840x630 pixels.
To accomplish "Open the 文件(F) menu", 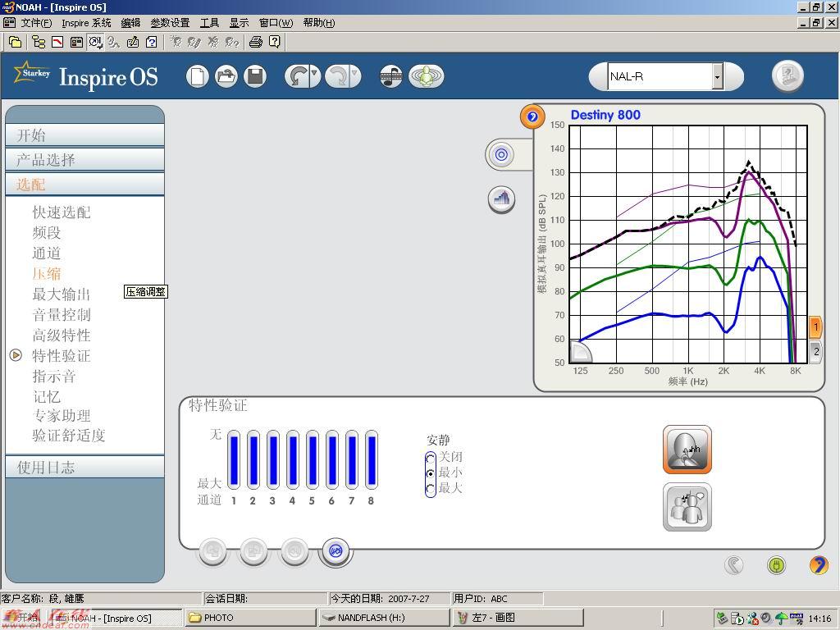I will [x=36, y=22].
